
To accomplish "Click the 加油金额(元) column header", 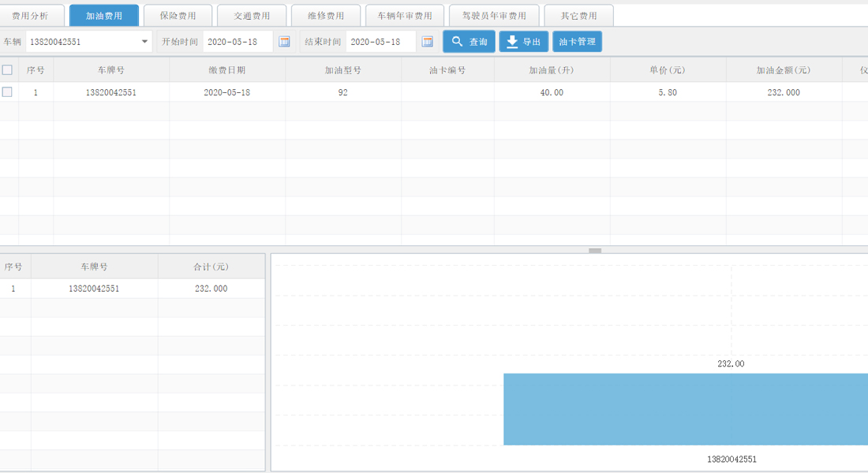I will (x=784, y=70).
